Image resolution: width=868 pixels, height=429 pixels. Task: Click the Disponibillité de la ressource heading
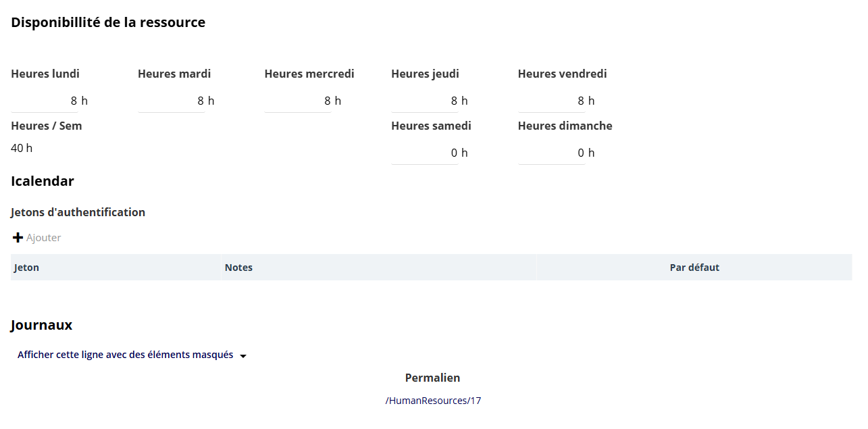click(108, 22)
